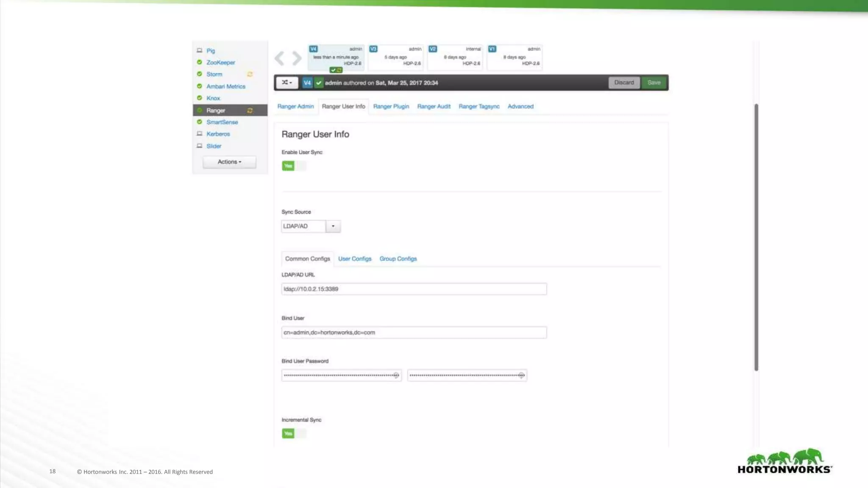Toggle the Incremental Sync switch
The height and width of the screenshot is (488, 868).
tap(294, 433)
